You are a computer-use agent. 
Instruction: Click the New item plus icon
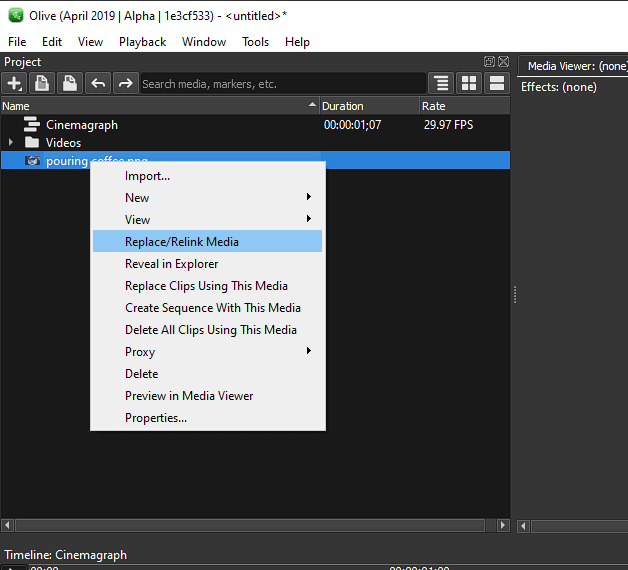coord(14,84)
